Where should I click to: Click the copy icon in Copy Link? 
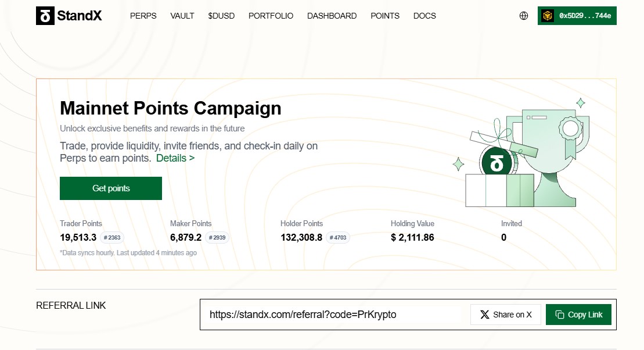[x=559, y=315]
